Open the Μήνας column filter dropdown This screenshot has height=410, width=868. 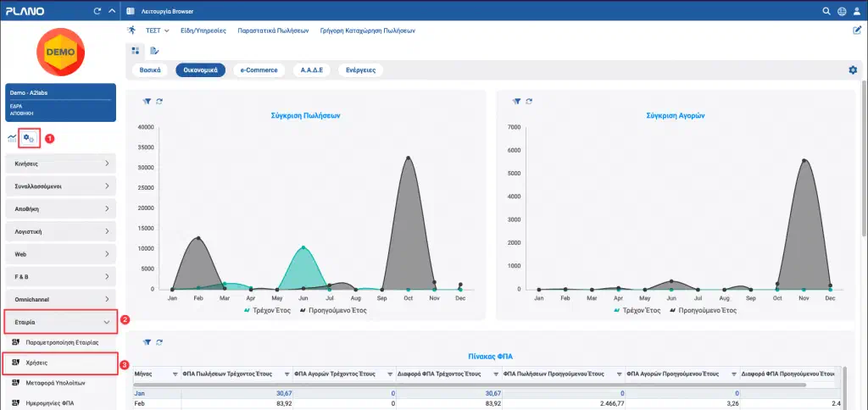[x=175, y=374]
